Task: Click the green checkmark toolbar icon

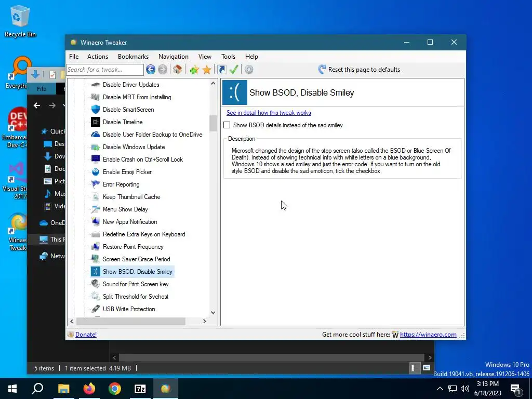Action: point(234,70)
